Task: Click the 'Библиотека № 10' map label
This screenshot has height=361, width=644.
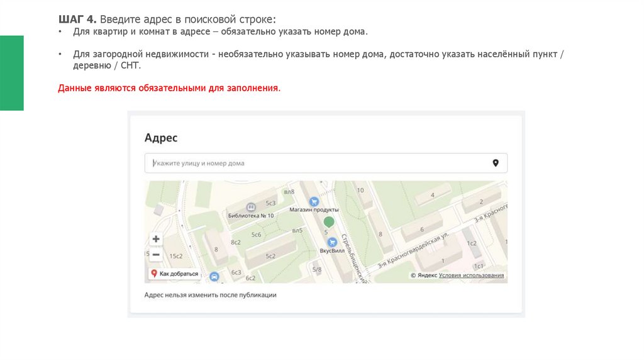Action: pyautogui.click(x=250, y=216)
